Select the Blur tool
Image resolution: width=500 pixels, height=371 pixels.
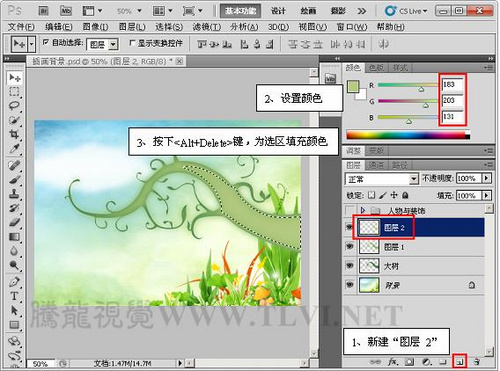coord(15,251)
